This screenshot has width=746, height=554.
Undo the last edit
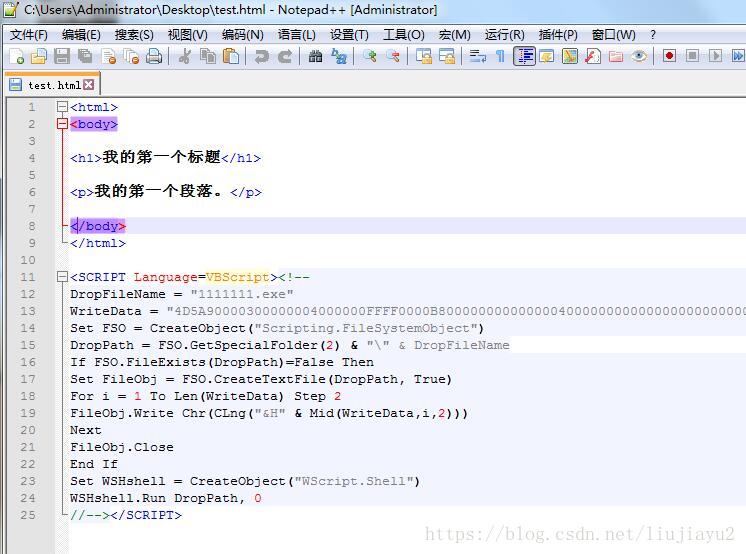coord(261,56)
